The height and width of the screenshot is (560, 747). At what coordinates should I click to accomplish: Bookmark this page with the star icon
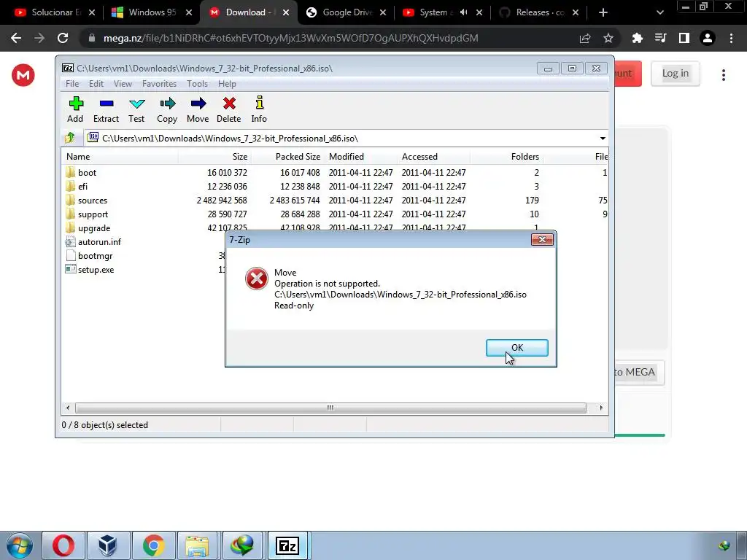point(608,38)
